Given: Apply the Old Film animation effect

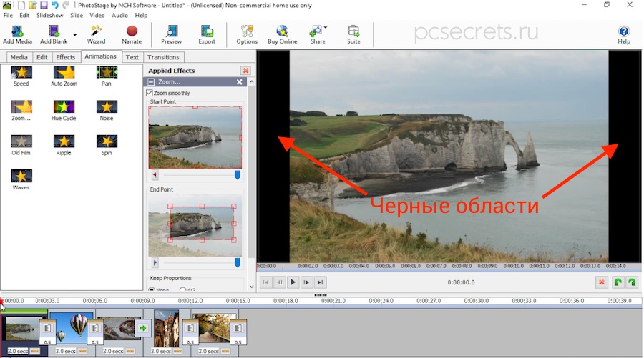Looking at the screenshot, I should point(21,141).
